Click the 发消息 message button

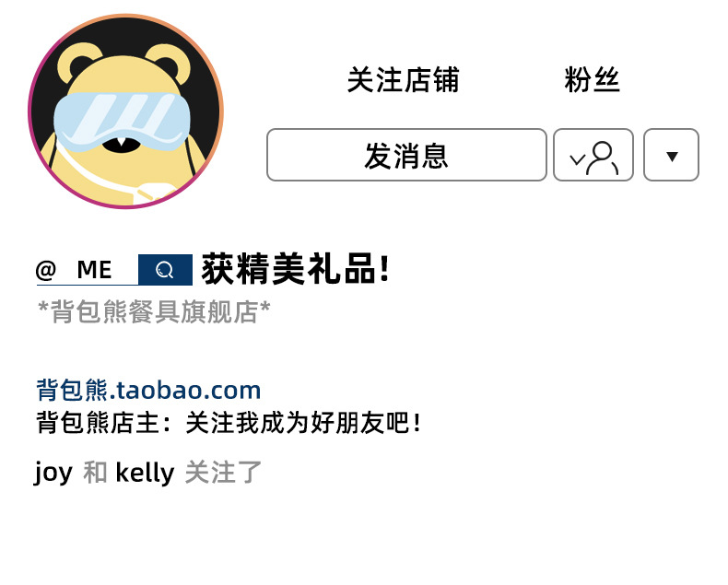click(406, 155)
